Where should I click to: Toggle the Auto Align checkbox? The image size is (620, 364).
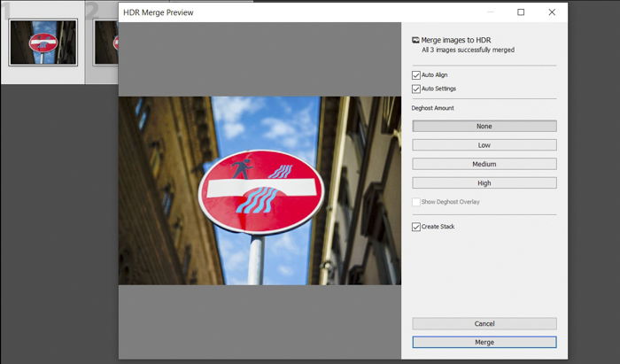(416, 75)
